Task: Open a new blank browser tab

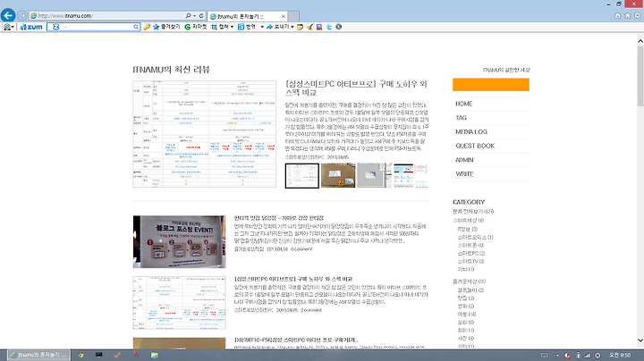Action: (x=293, y=16)
